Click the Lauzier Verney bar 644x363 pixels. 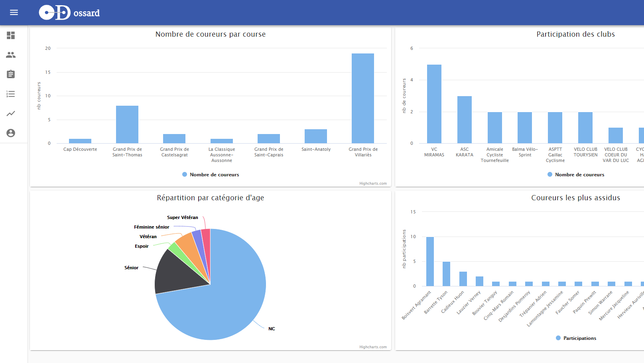pyautogui.click(x=479, y=281)
